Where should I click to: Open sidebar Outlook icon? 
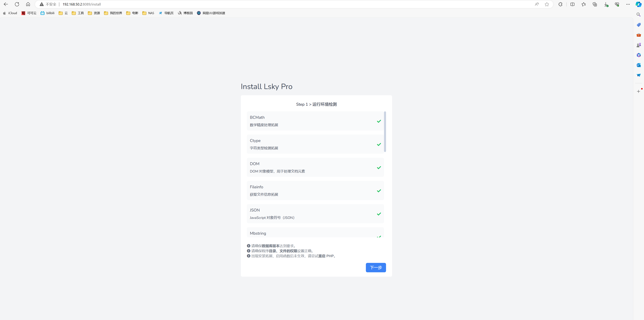(x=638, y=65)
